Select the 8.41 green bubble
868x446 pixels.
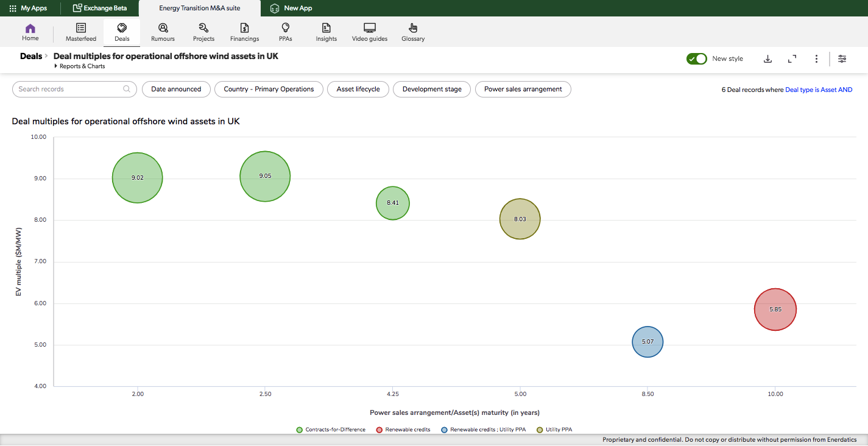pyautogui.click(x=393, y=203)
